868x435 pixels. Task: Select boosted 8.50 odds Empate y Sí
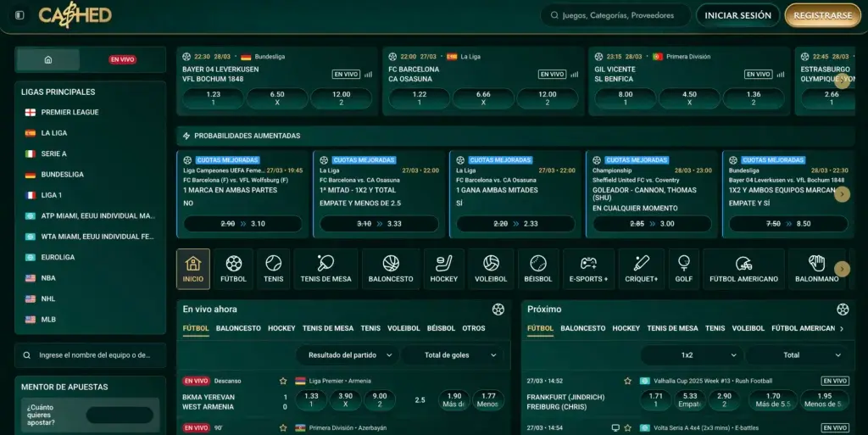788,224
